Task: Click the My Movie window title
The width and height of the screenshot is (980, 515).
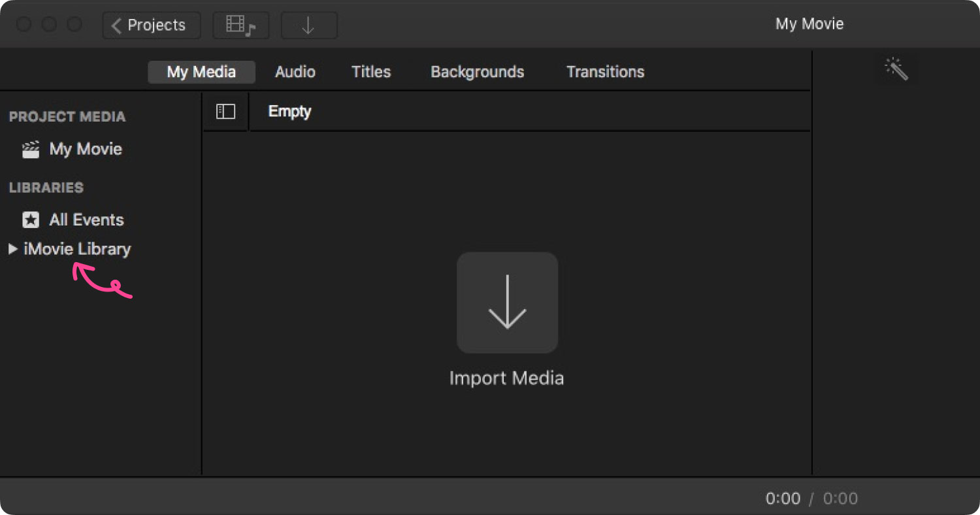Action: [x=809, y=24]
